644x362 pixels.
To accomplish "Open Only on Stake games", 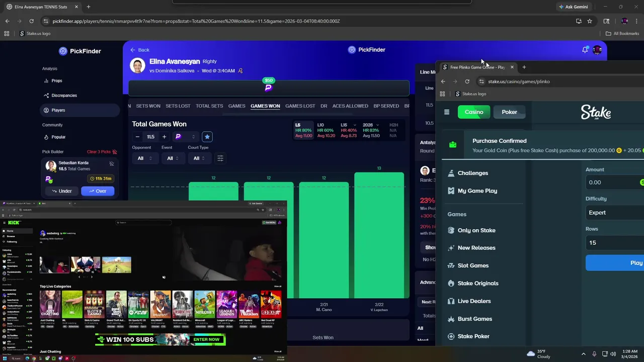I will click(x=471, y=230).
